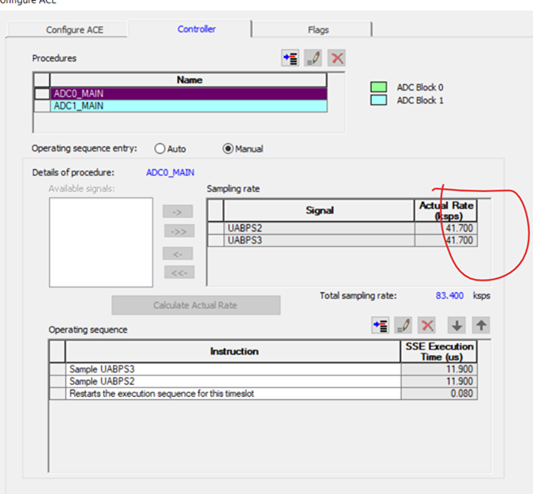
Task: Click the edit instruction pencil icon
Action: pos(403,325)
